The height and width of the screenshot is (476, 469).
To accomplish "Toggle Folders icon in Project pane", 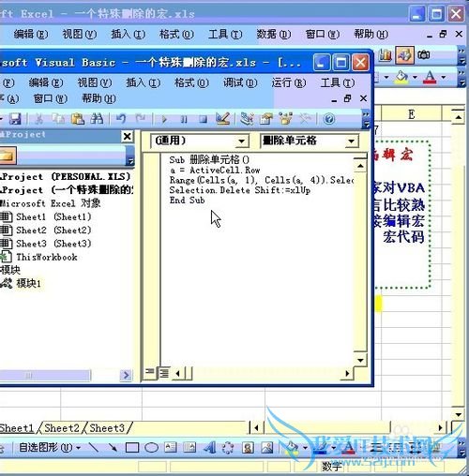I will (x=8, y=156).
